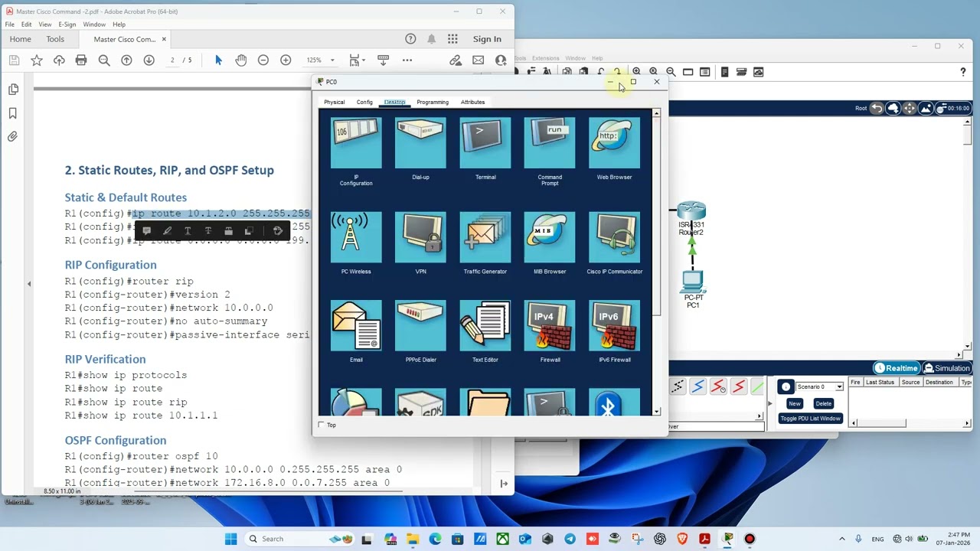This screenshot has height=551, width=980.
Task: Click the Acrobat page number field
Action: (172, 60)
